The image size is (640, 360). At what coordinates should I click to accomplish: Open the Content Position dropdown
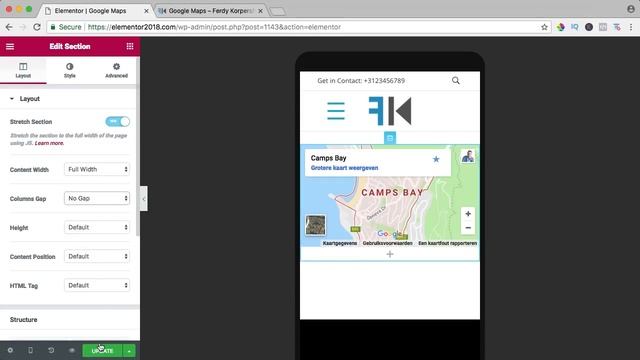pos(97,256)
